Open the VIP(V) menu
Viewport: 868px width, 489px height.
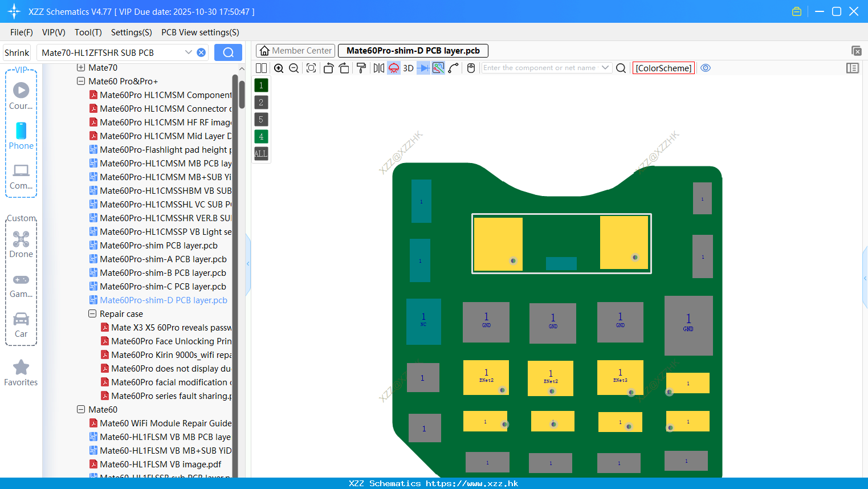click(x=54, y=32)
